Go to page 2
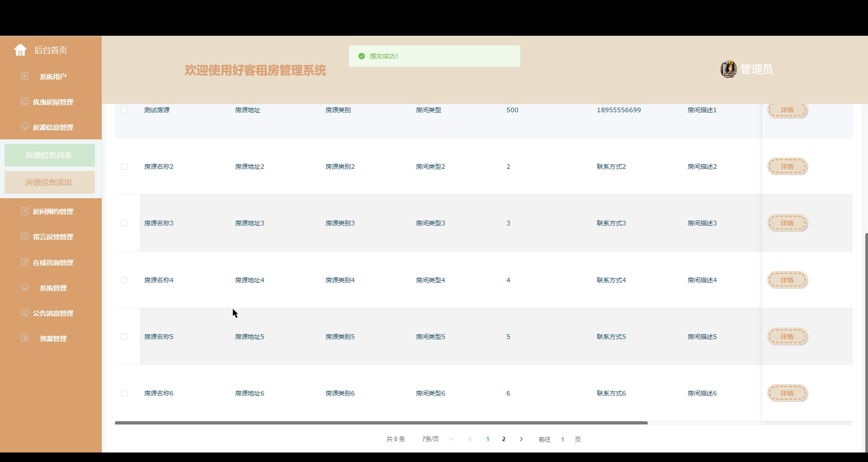868x462 pixels. click(504, 439)
